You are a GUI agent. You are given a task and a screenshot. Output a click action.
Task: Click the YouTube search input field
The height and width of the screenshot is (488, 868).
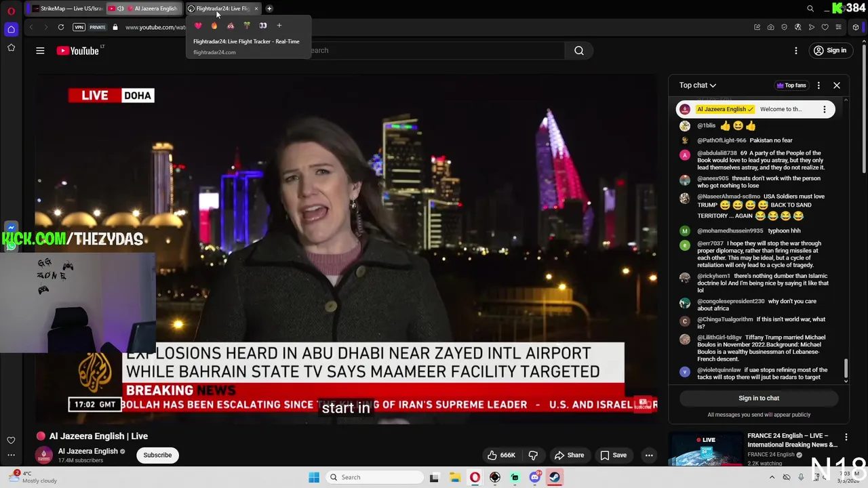(x=434, y=51)
